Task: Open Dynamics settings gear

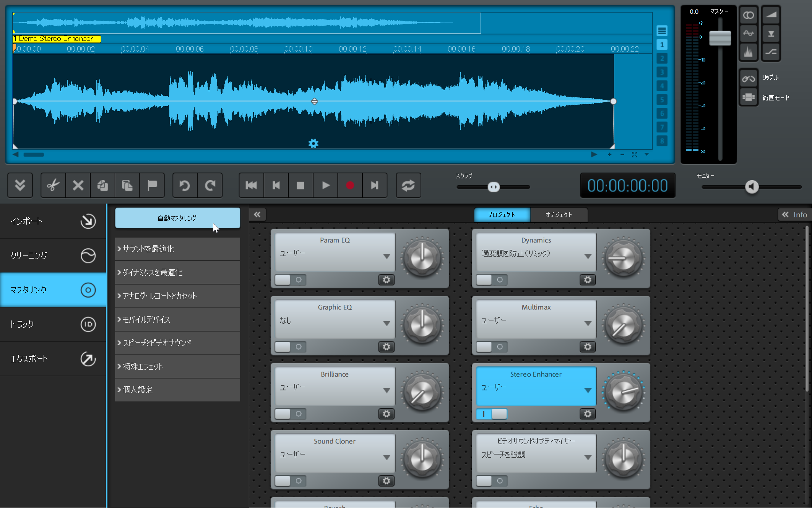Action: (588, 280)
